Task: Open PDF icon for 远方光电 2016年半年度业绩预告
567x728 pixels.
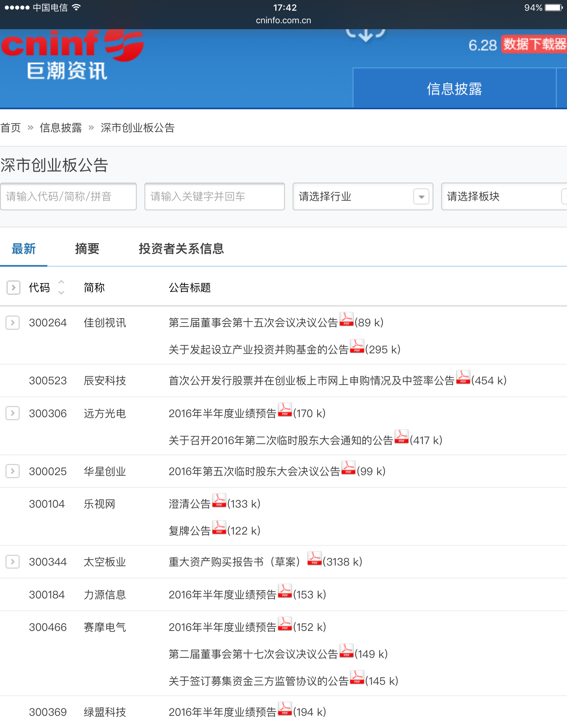Action: pyautogui.click(x=285, y=410)
